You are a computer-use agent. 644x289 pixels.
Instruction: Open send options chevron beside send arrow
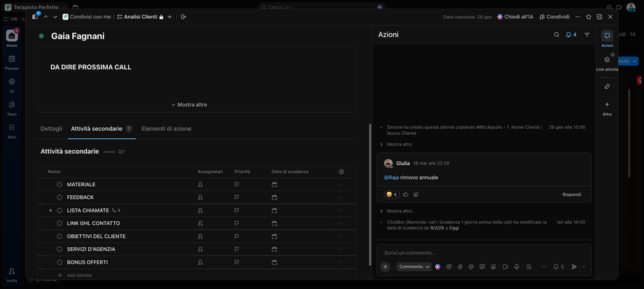click(583, 267)
